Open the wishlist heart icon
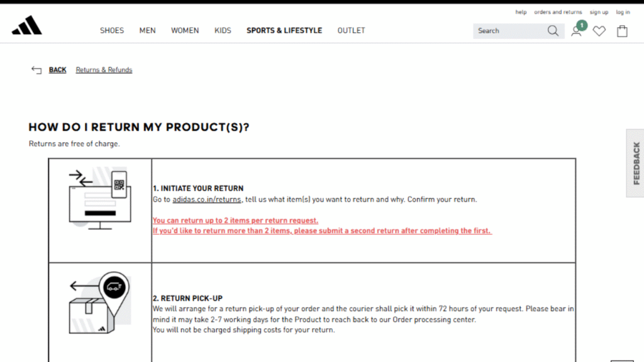The image size is (644, 362). [x=599, y=31]
